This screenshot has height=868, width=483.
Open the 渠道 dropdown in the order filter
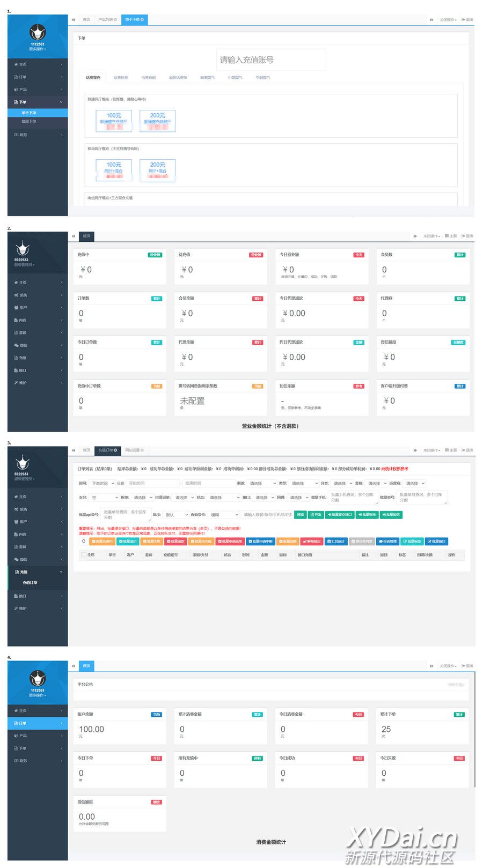point(262,483)
